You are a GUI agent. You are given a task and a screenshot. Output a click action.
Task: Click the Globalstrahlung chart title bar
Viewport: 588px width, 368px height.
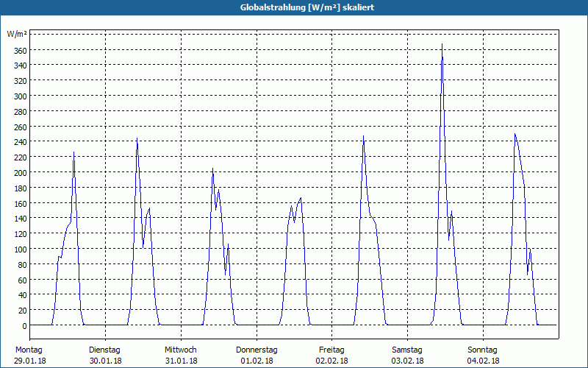point(294,7)
